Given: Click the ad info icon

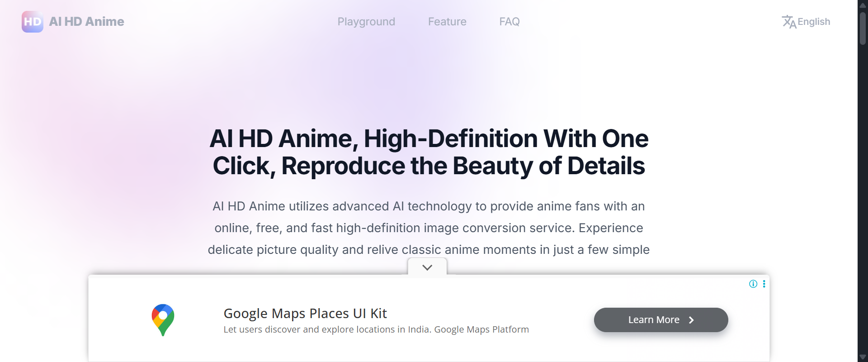Looking at the screenshot, I should tap(753, 284).
